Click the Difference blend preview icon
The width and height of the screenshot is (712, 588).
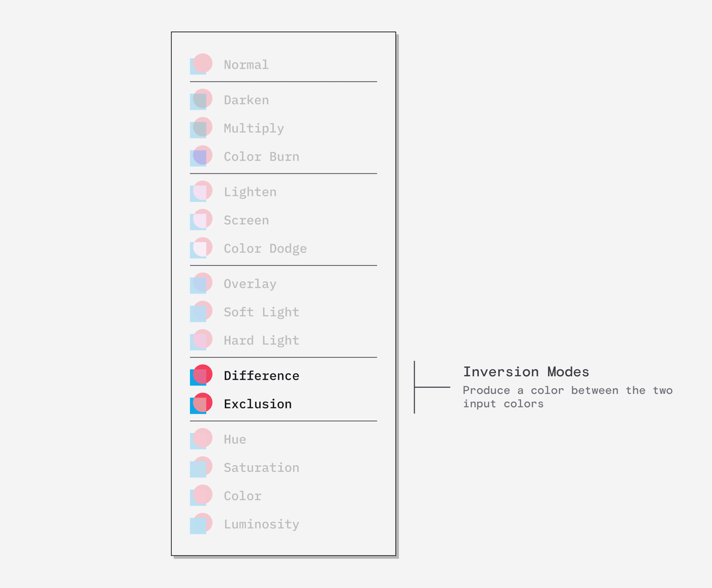pos(201,376)
